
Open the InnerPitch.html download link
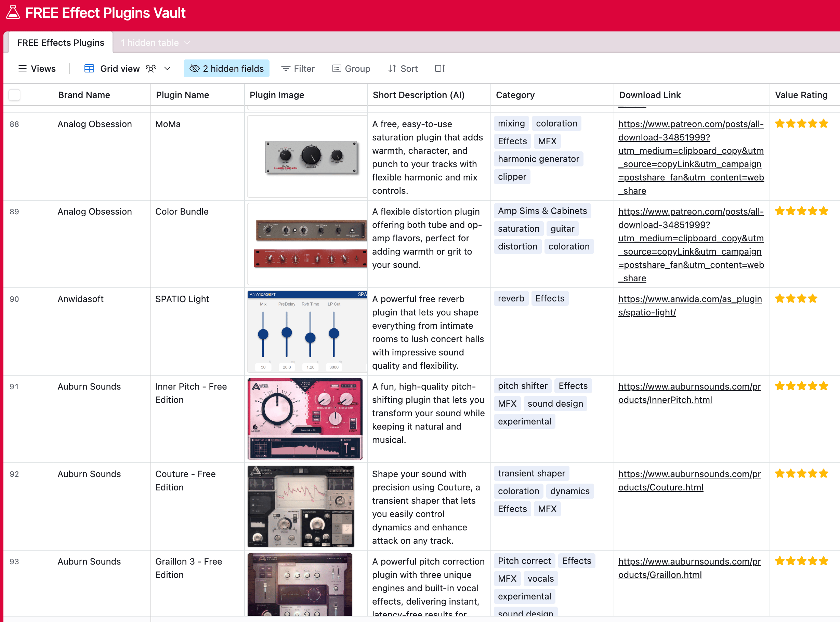tap(689, 393)
